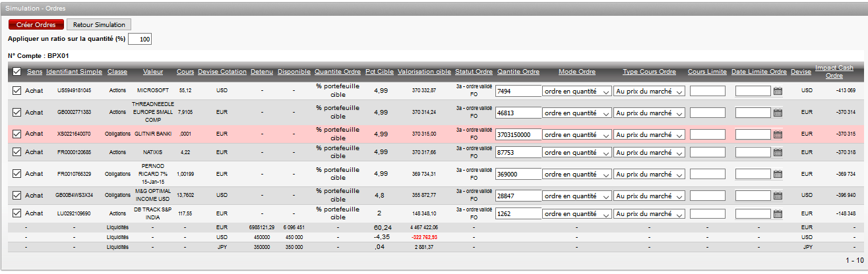This screenshot has height=274, width=868.
Task: Open Mode Ordre dropdown for MICROSOFT
Action: coord(576,92)
